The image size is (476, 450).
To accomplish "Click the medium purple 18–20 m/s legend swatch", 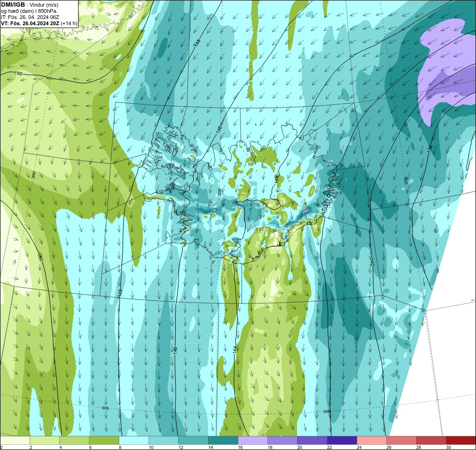I will (x=283, y=440).
